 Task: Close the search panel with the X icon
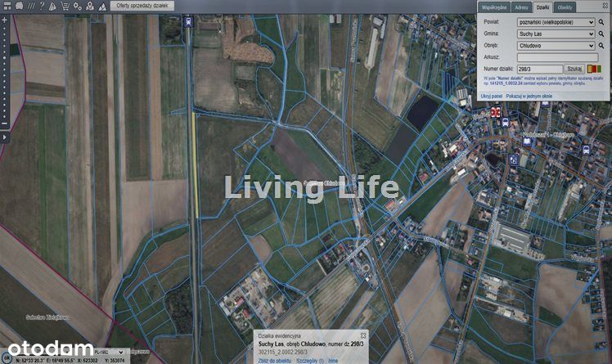click(x=605, y=6)
